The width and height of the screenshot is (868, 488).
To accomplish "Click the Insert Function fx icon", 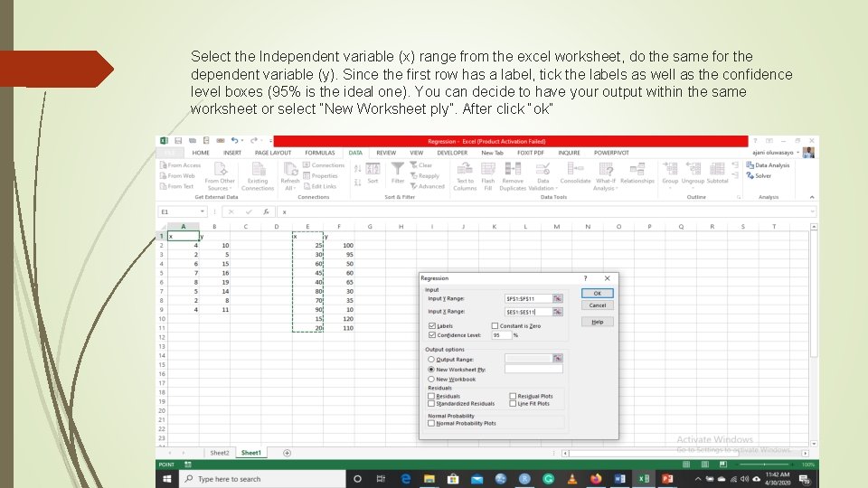I will [266, 211].
